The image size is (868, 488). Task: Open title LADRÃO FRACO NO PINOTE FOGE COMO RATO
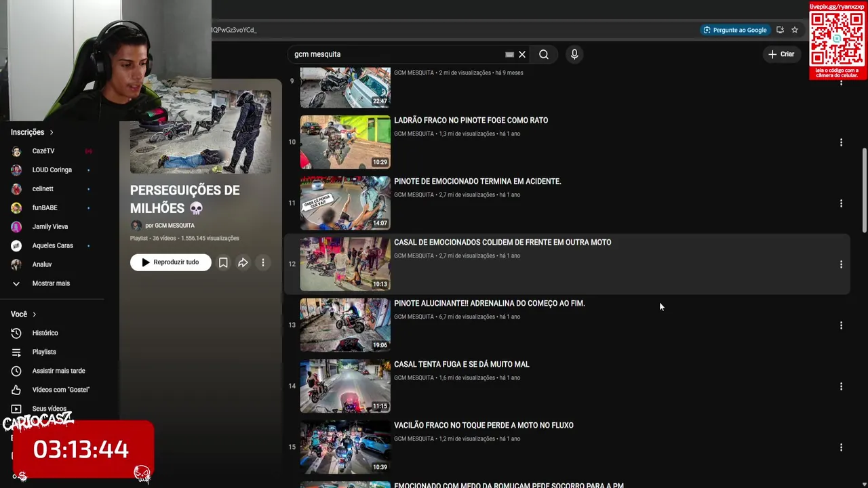pyautogui.click(x=471, y=120)
